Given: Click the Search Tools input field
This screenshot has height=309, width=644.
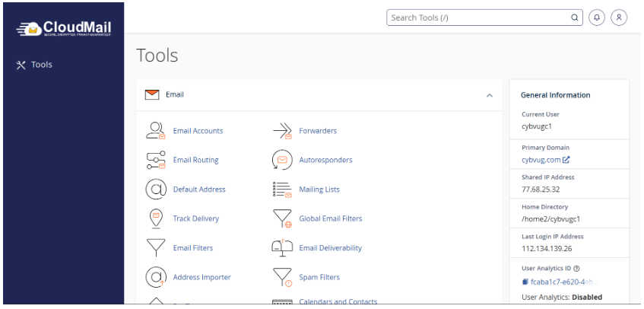Looking at the screenshot, I should [x=479, y=18].
